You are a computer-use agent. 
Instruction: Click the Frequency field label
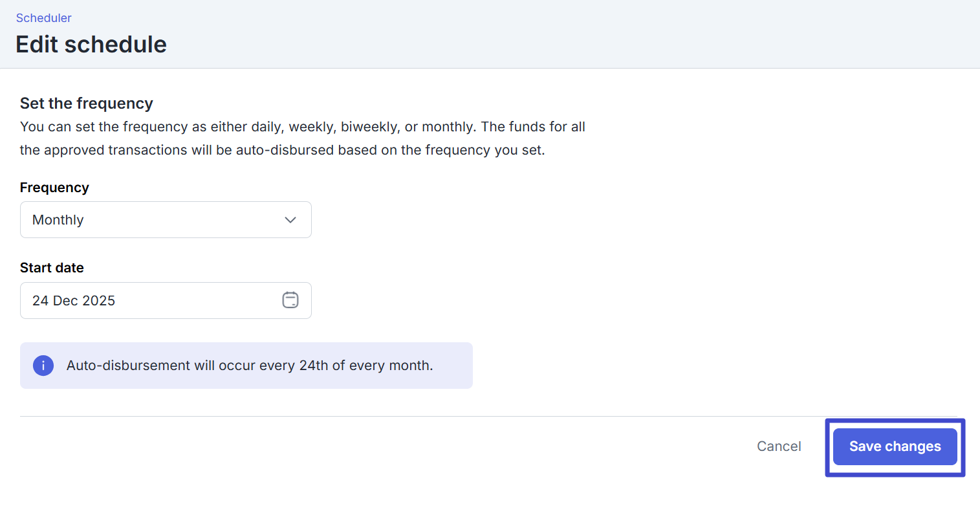click(54, 188)
